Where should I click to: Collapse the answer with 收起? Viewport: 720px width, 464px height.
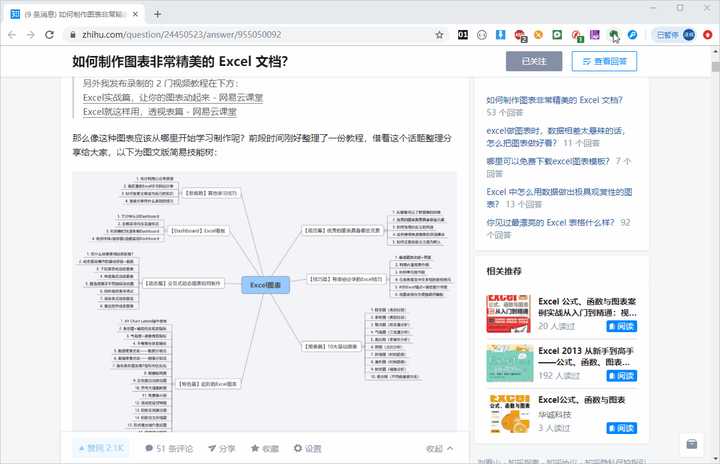[x=439, y=448]
